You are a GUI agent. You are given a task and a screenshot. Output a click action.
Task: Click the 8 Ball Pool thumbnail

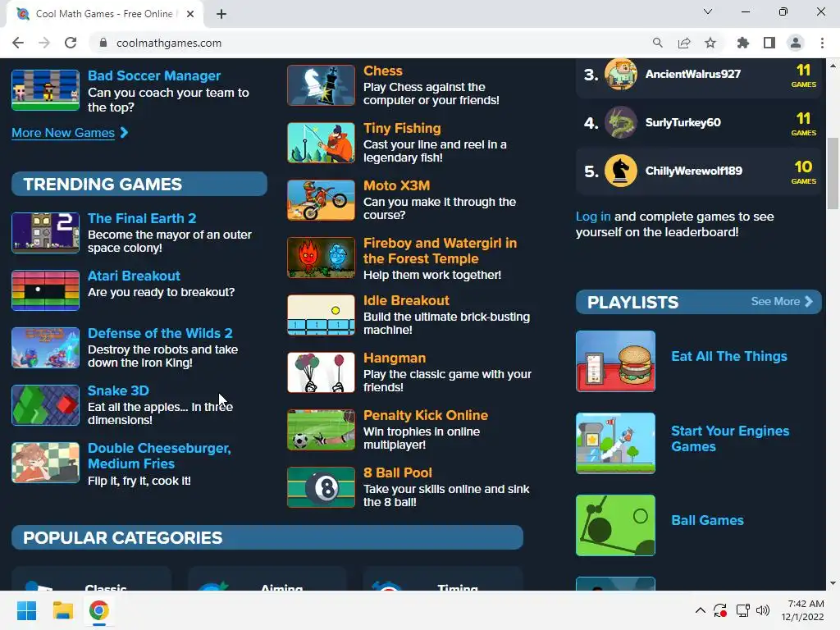click(x=321, y=487)
